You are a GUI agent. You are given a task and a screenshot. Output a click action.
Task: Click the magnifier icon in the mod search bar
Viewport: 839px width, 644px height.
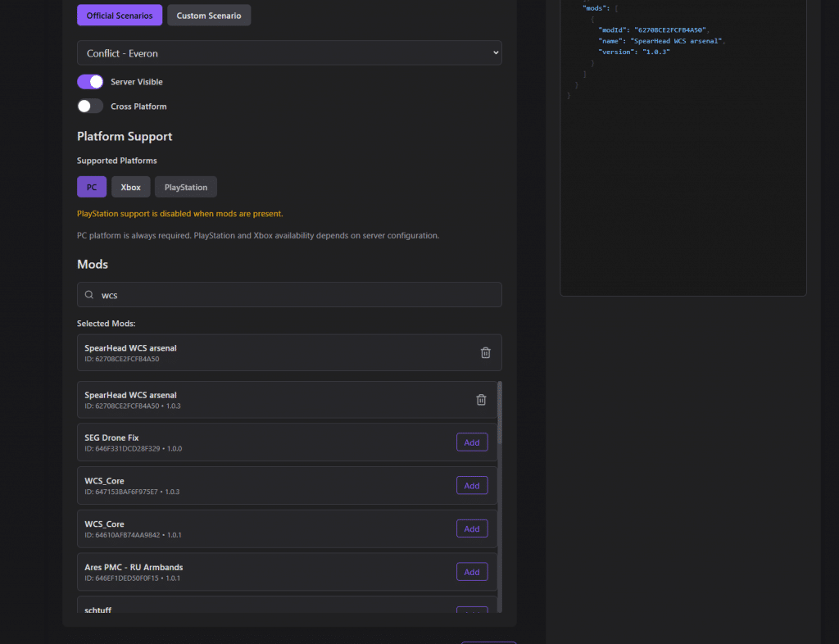click(x=88, y=294)
